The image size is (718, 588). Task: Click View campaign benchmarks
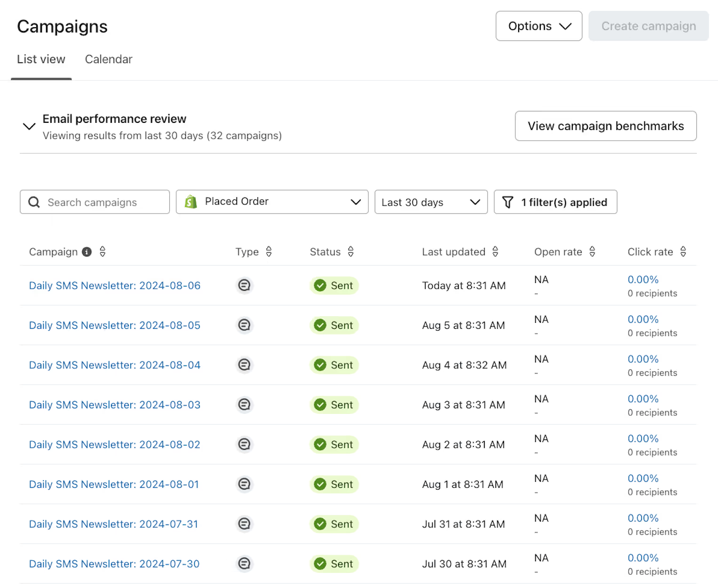(x=606, y=126)
